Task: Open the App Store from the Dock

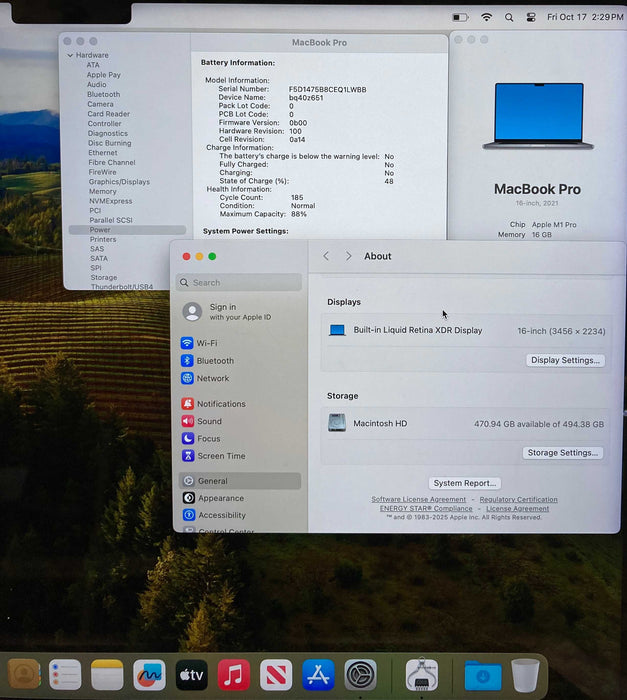Action: (x=318, y=675)
